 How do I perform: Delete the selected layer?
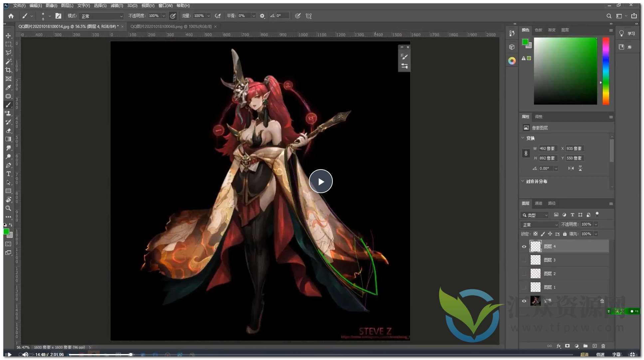[x=603, y=346]
